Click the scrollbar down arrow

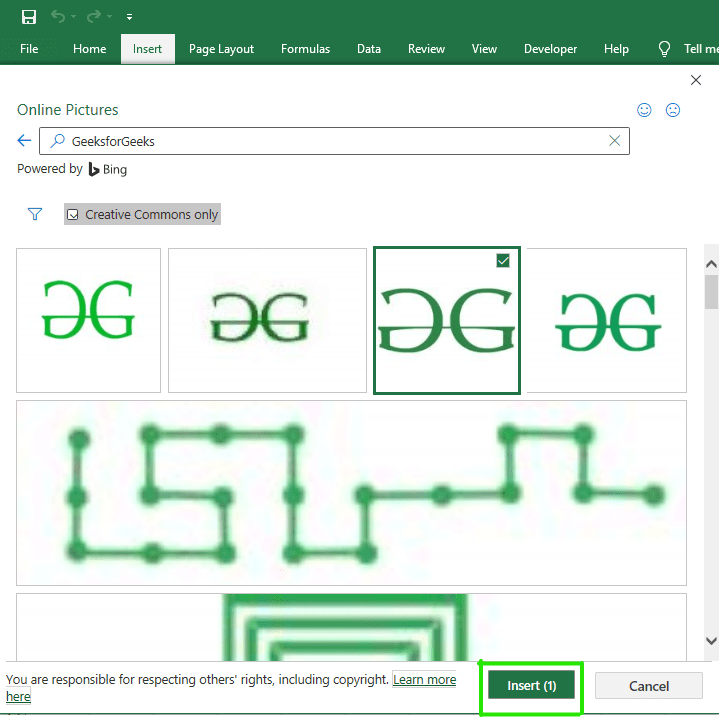click(x=711, y=641)
